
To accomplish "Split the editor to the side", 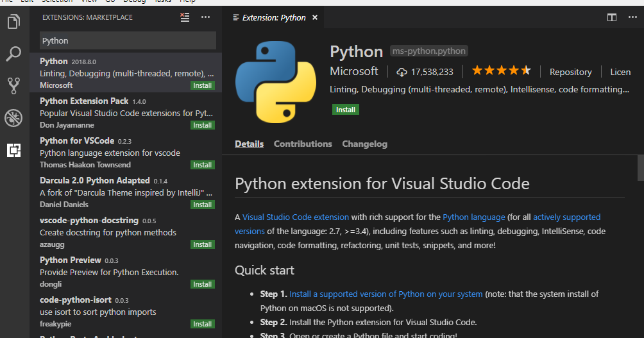I will point(612,18).
